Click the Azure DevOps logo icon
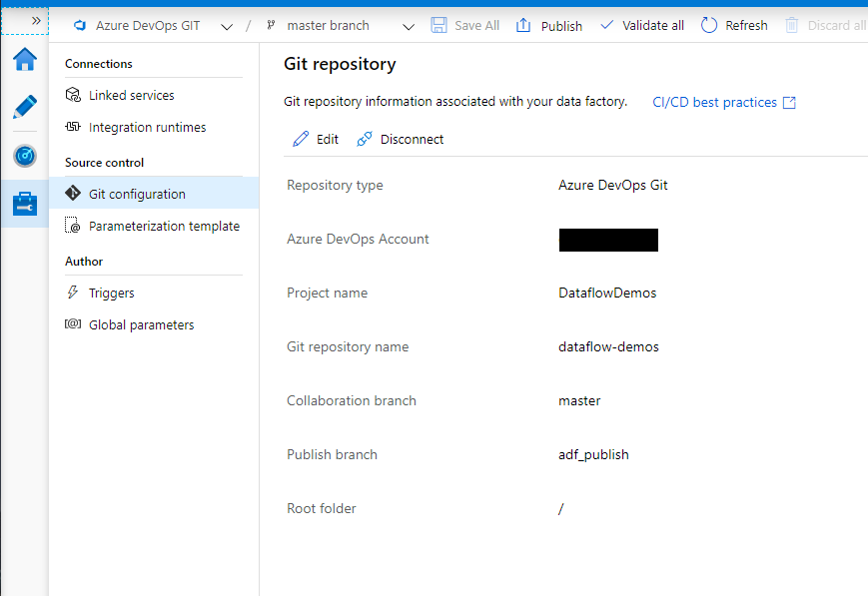This screenshot has width=868, height=596. [80, 25]
